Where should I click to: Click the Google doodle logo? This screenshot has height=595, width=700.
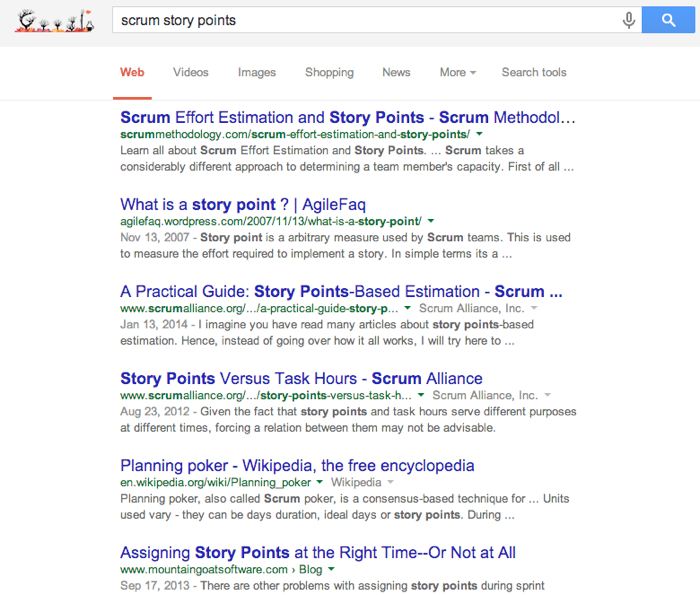click(x=54, y=21)
